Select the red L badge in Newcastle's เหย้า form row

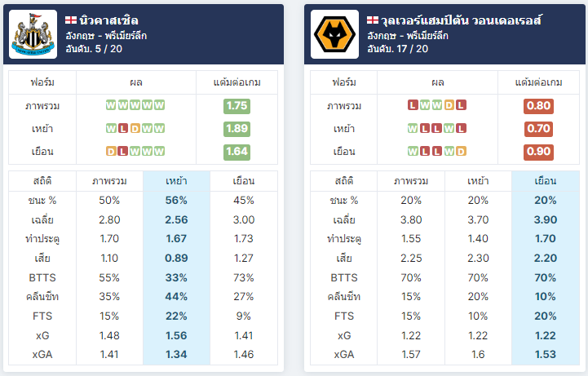(123, 129)
